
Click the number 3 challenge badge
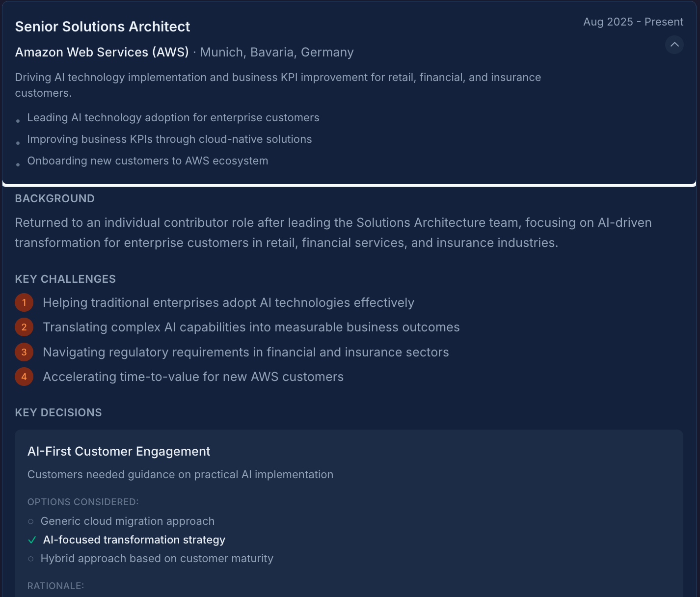(x=24, y=352)
